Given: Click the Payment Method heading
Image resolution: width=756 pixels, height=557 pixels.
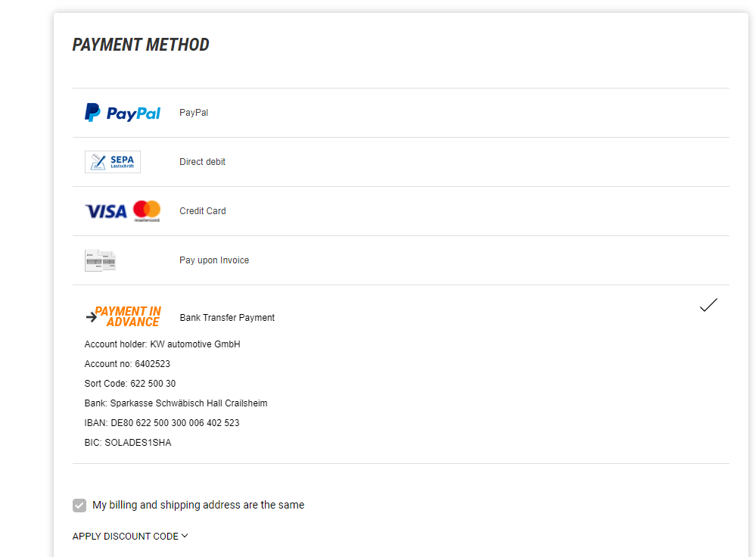Looking at the screenshot, I should pyautogui.click(x=141, y=45).
